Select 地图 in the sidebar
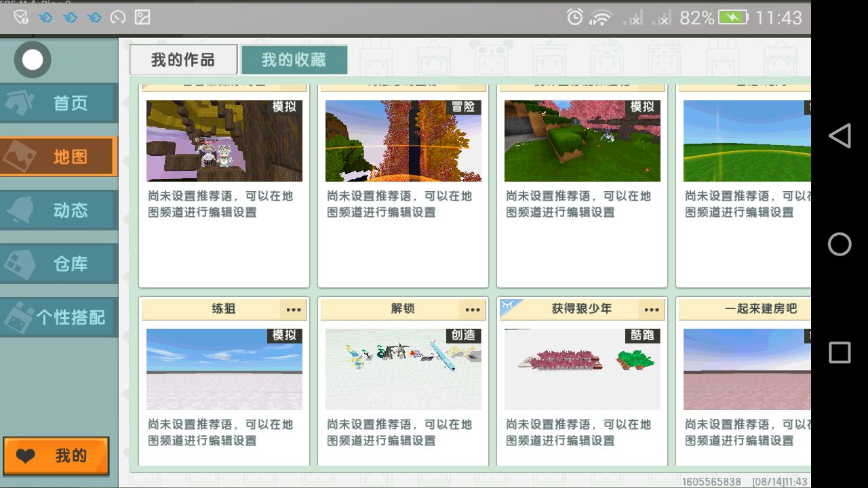The width and height of the screenshot is (868, 488). (59, 157)
